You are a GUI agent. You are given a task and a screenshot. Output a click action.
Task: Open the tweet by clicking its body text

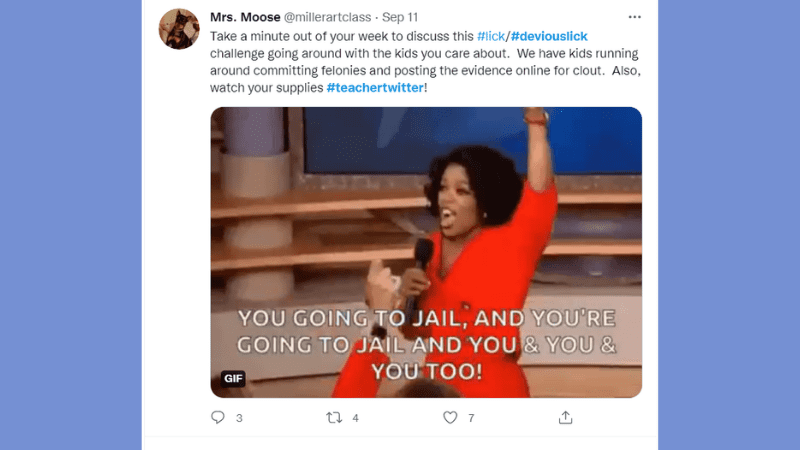coord(426,62)
